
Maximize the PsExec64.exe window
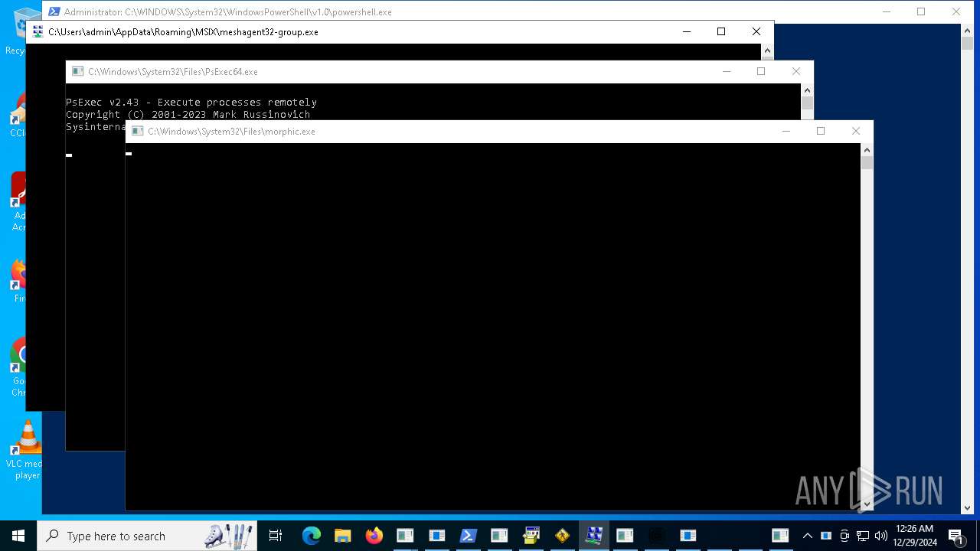pos(761,72)
